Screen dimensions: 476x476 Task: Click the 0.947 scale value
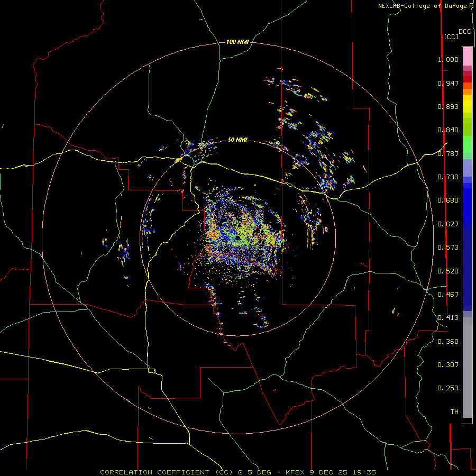pyautogui.click(x=448, y=83)
